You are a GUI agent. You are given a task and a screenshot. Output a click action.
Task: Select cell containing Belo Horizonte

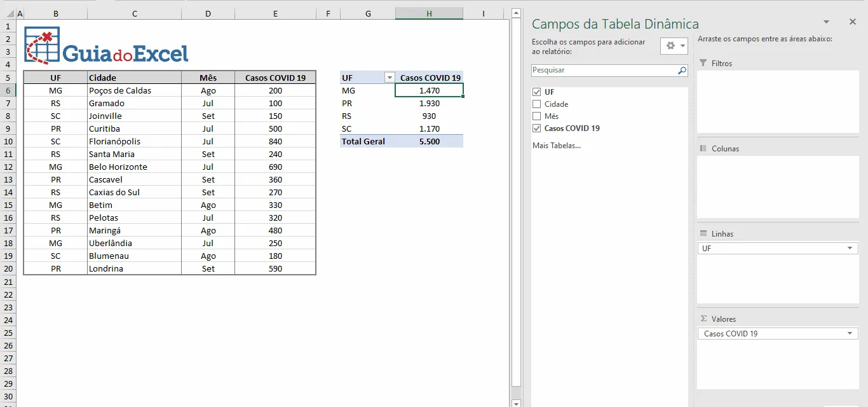coord(135,167)
